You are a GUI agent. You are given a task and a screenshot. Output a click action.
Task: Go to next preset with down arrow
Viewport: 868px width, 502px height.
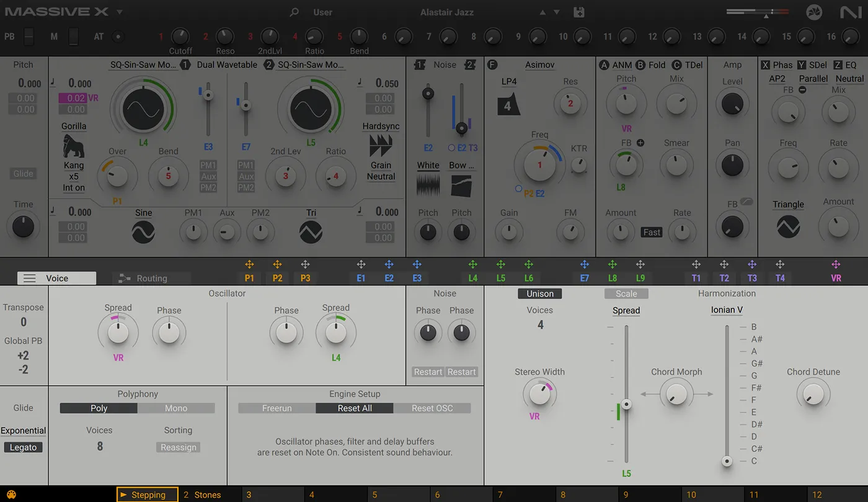(557, 12)
